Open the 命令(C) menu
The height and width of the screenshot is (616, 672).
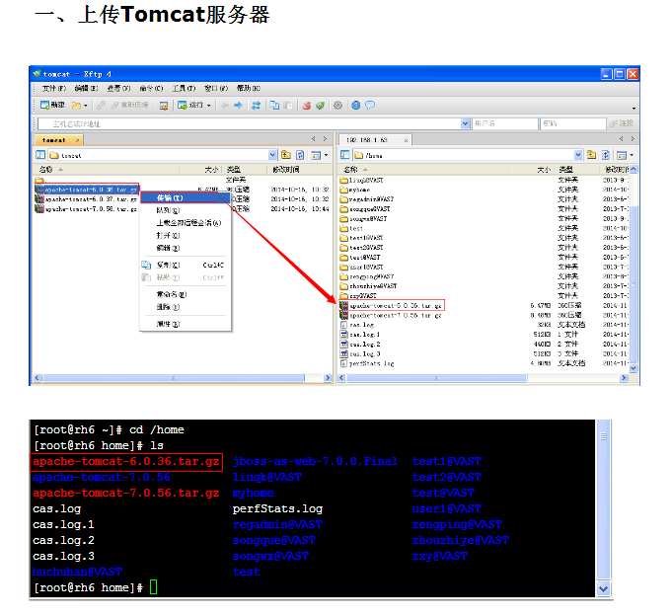151,88
